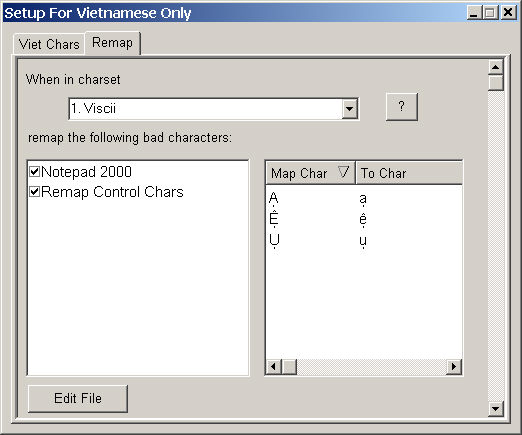The height and width of the screenshot is (435, 522).
Task: Select the Ệ to ệ mapping row
Action: pos(364,219)
